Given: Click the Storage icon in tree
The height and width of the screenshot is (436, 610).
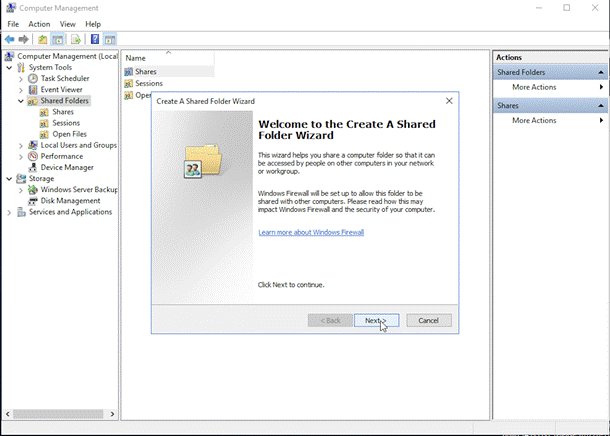Looking at the screenshot, I should [x=21, y=179].
